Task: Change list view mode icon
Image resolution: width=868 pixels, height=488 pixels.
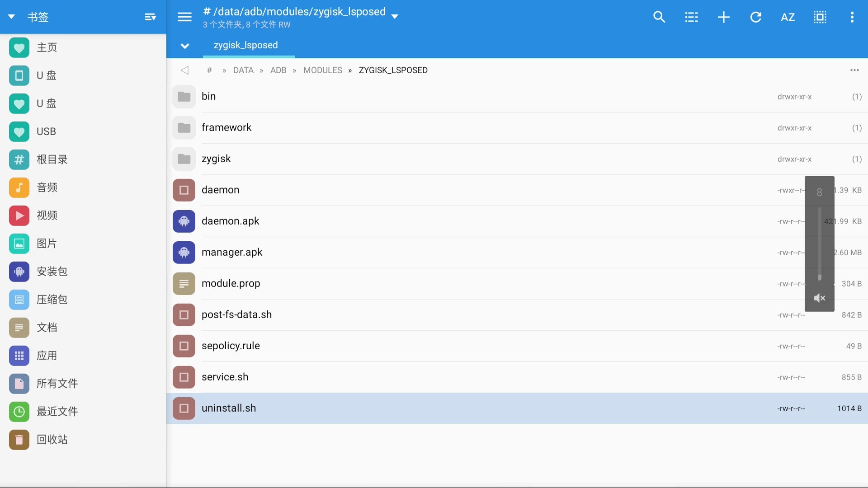Action: [691, 17]
